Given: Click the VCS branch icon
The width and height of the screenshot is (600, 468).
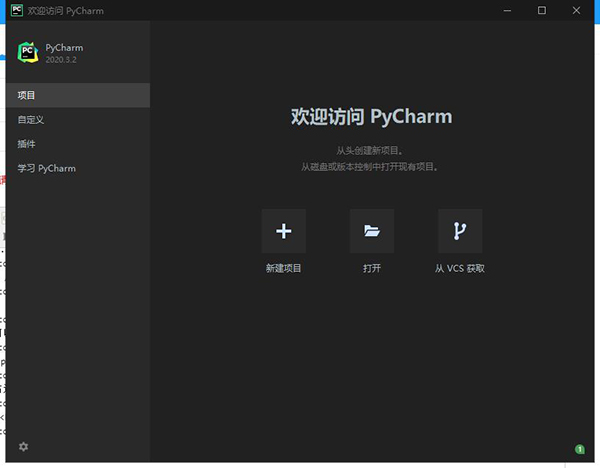Looking at the screenshot, I should pos(460,231).
